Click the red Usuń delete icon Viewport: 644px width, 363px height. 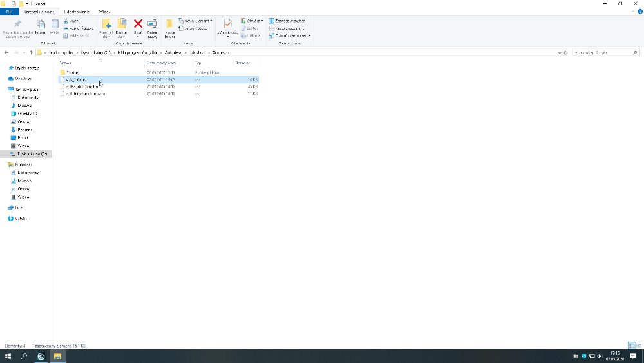(x=138, y=24)
